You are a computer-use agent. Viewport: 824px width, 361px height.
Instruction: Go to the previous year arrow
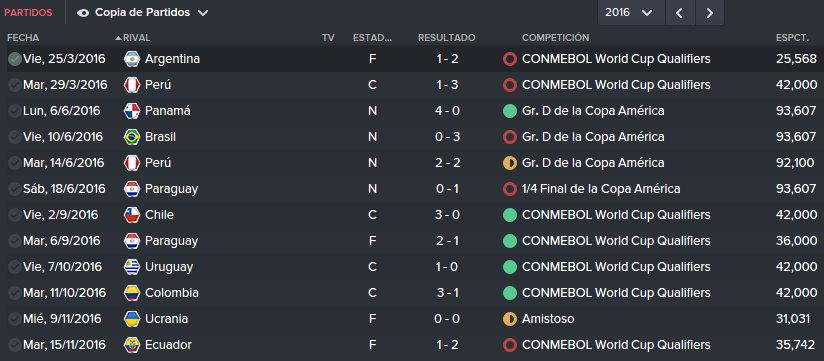click(x=680, y=13)
